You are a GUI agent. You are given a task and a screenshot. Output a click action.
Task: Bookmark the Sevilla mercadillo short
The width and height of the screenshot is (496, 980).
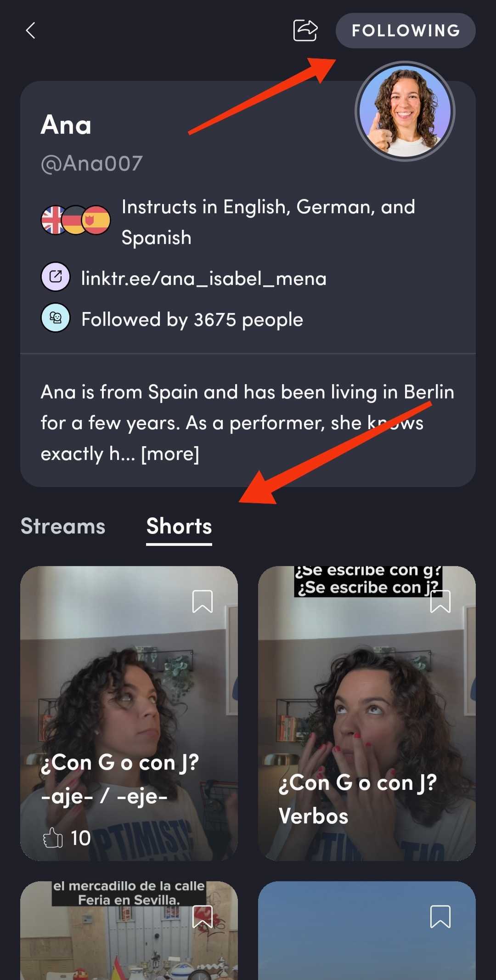coord(203,917)
